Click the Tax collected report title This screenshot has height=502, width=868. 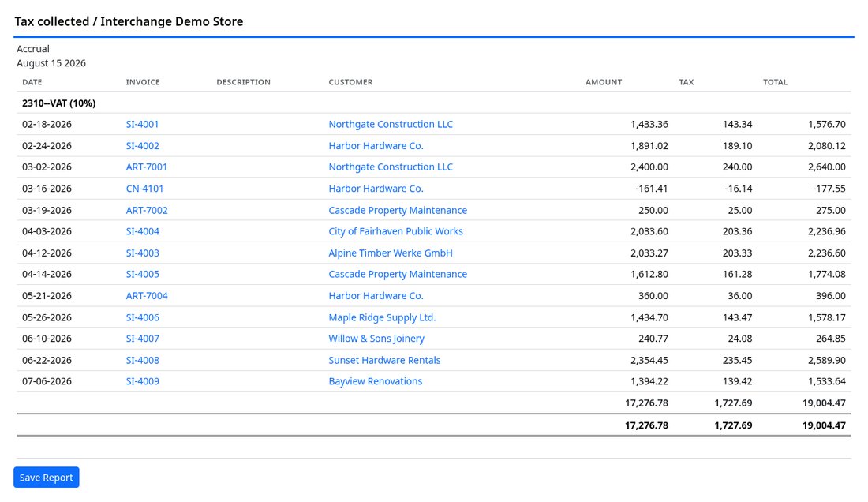point(129,21)
